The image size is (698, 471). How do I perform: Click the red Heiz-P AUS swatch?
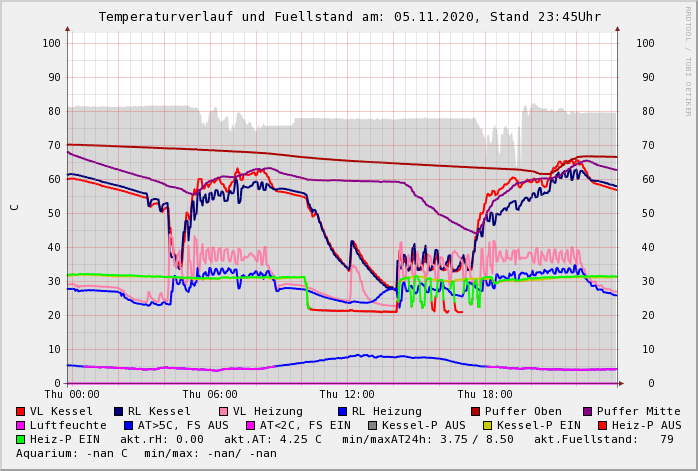click(602, 426)
